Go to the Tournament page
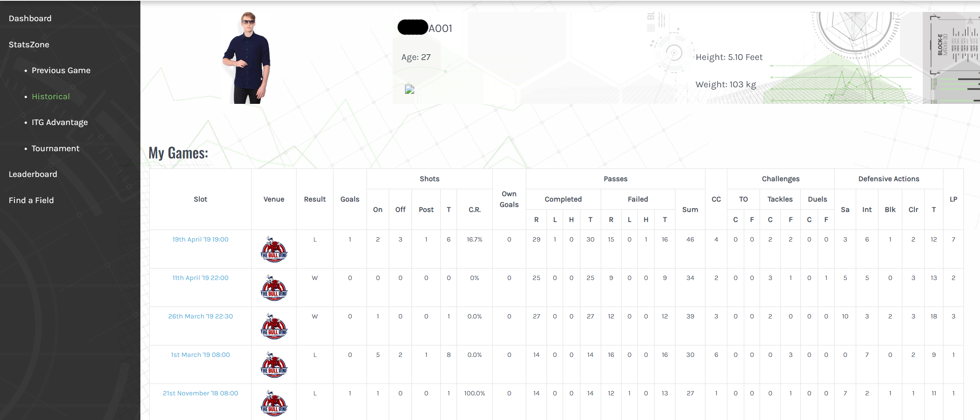Screen dimensions: 980x420 click(55, 148)
